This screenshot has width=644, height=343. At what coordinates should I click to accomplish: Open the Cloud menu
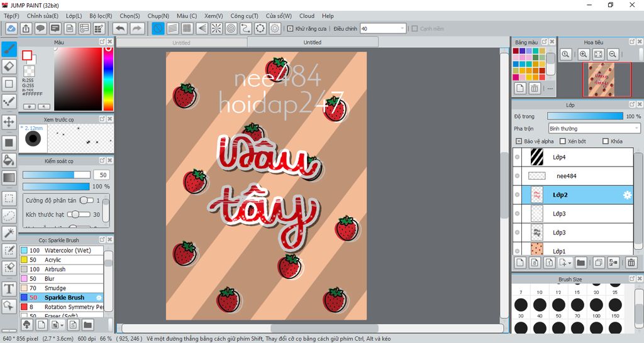307,16
